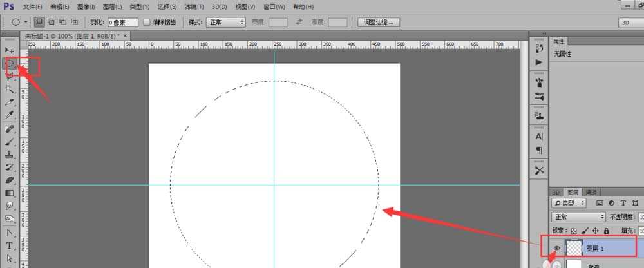Select the Clone Stamp tool
The height and width of the screenshot is (268, 644).
(x=10, y=155)
